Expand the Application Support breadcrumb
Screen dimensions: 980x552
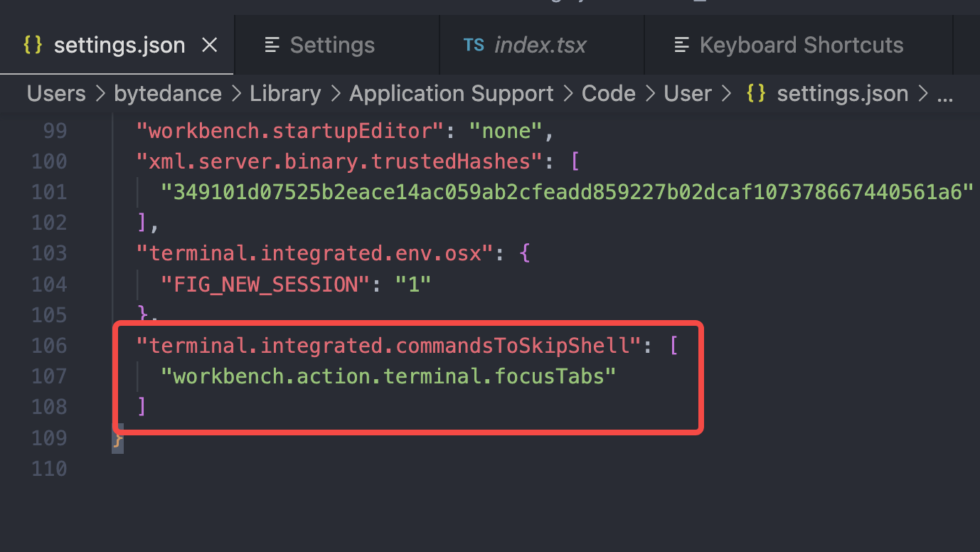click(451, 93)
